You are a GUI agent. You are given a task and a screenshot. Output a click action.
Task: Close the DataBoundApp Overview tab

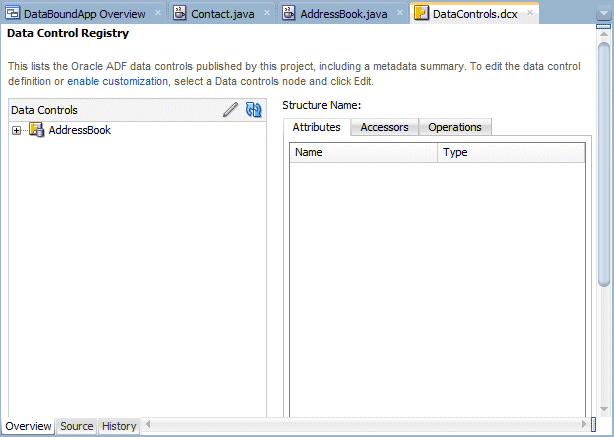pos(157,13)
